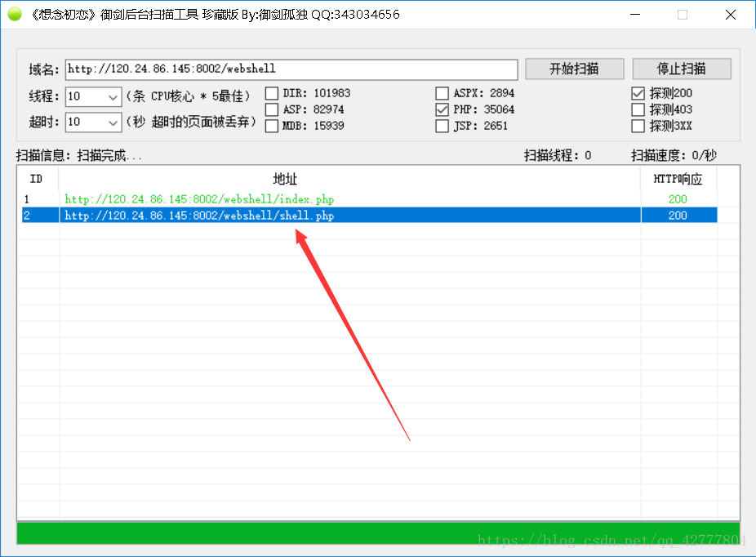Image resolution: width=756 pixels, height=557 pixels.
Task: Click ID cell 2 in results list
Action: pos(27,216)
